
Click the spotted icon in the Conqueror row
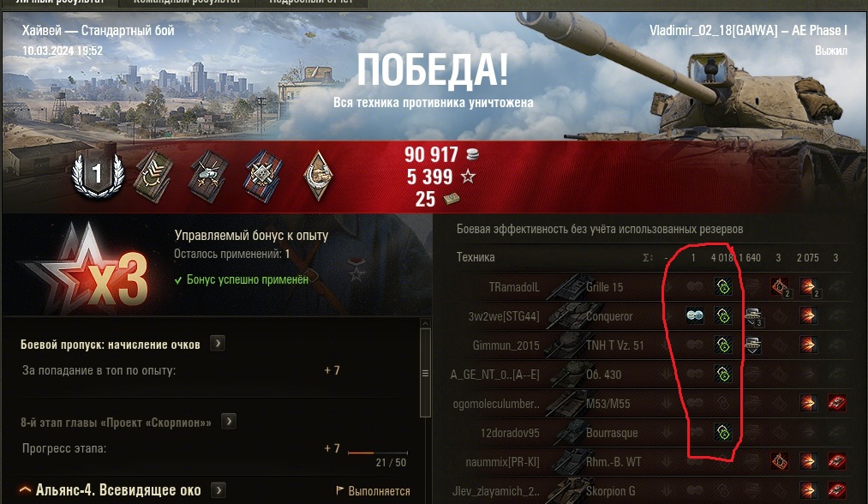[x=694, y=315]
